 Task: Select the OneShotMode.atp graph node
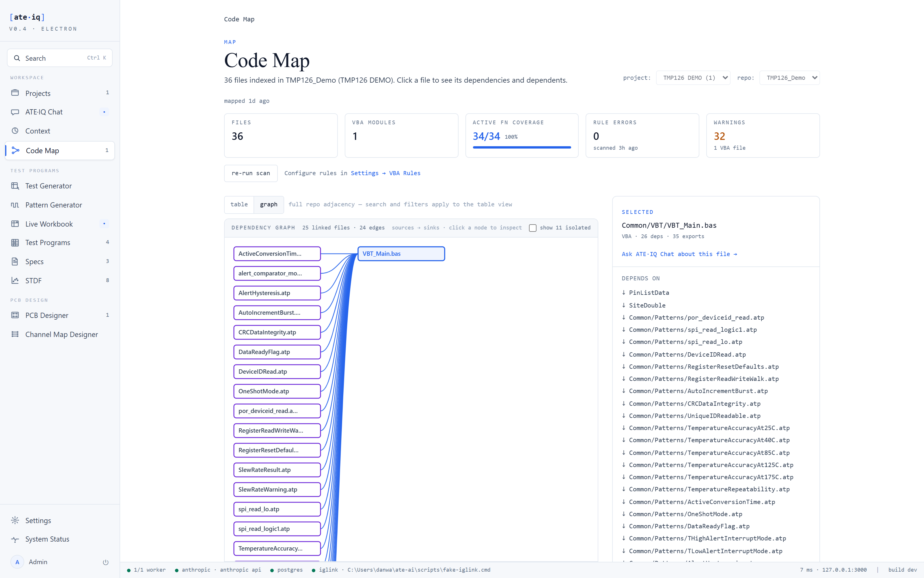click(x=277, y=391)
